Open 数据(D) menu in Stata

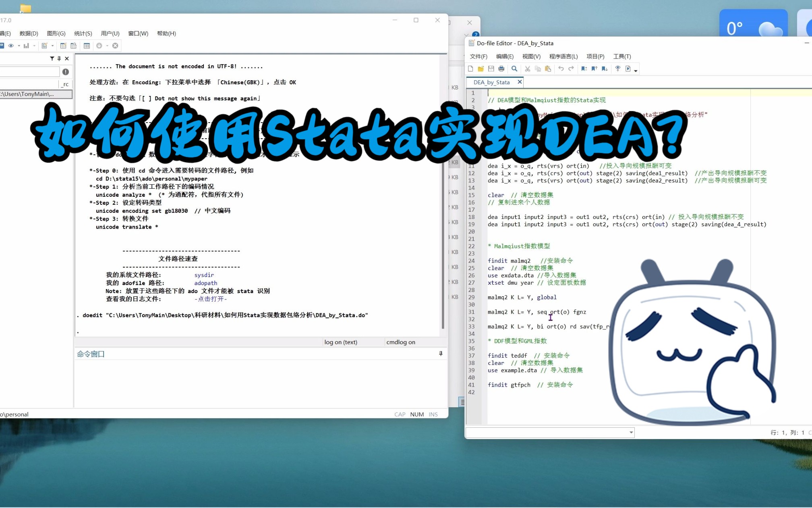[29, 33]
